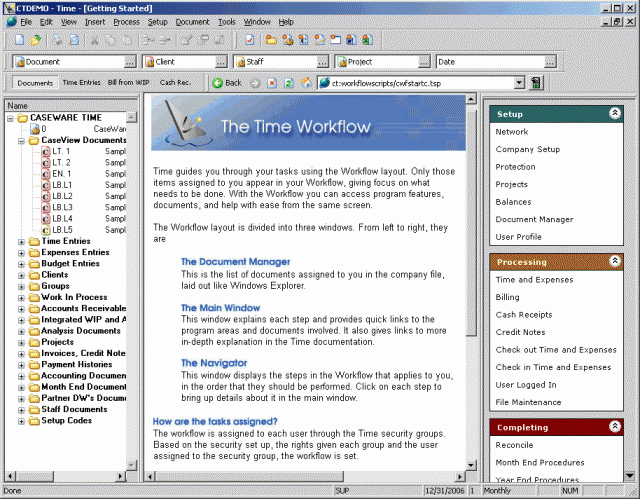Viewport: 640px width, 499px height.
Task: Expand the Time Entries folder in tree
Action: point(22,241)
